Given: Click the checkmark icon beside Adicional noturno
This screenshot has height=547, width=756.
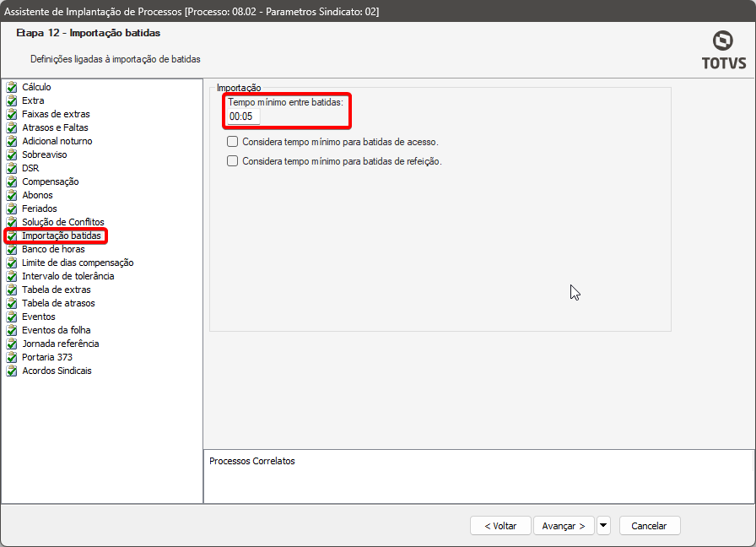Looking at the screenshot, I should pyautogui.click(x=12, y=141).
